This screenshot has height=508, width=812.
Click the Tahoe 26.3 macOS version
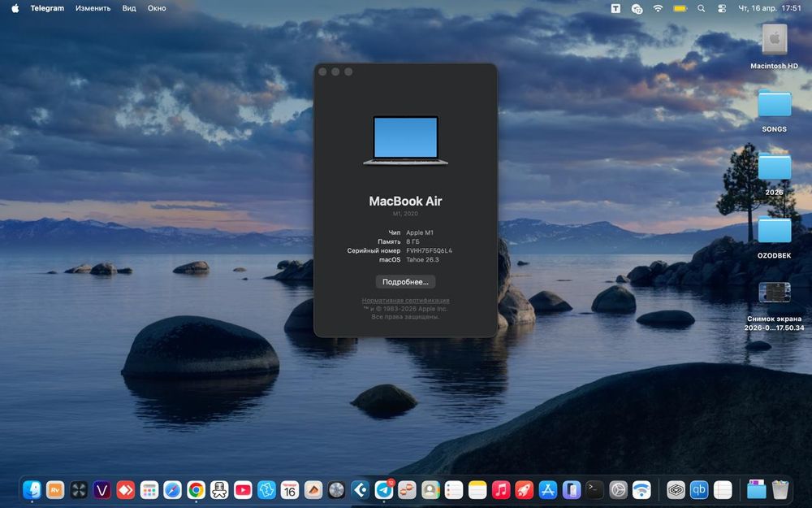tap(422, 260)
